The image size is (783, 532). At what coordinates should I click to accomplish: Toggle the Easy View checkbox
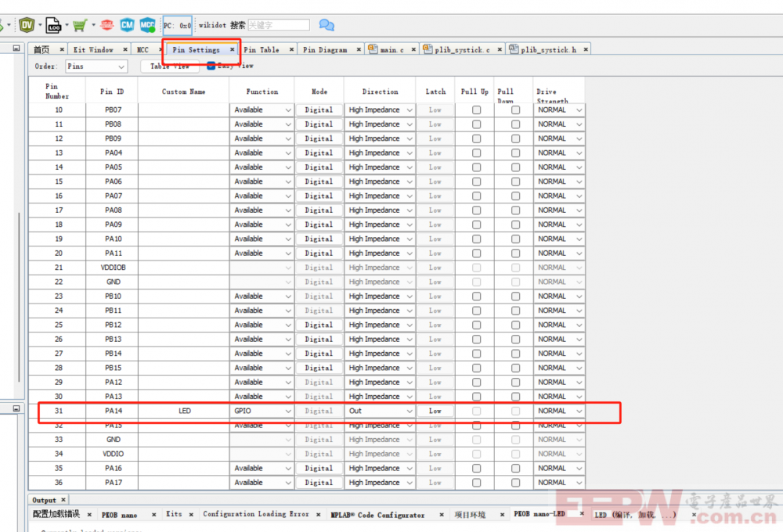pyautogui.click(x=211, y=66)
